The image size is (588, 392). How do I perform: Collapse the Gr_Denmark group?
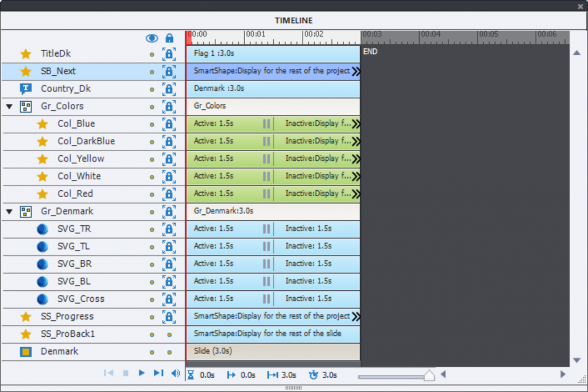tap(9, 212)
